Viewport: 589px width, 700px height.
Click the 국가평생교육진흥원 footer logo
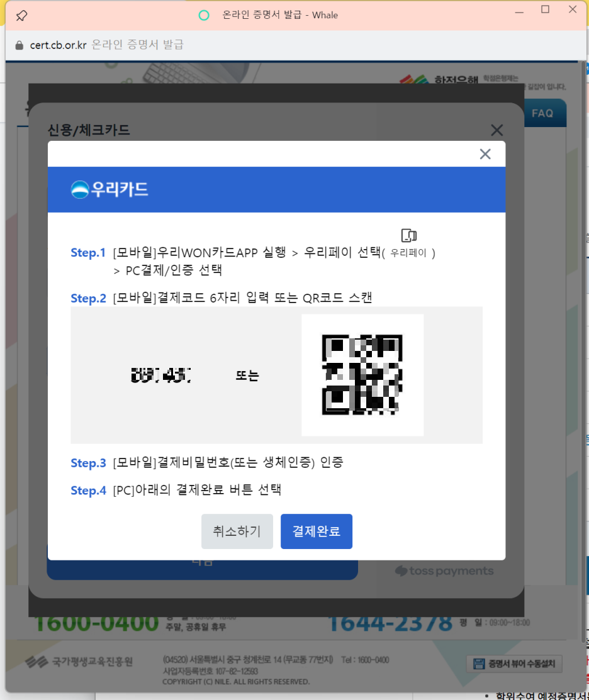pos(79,662)
